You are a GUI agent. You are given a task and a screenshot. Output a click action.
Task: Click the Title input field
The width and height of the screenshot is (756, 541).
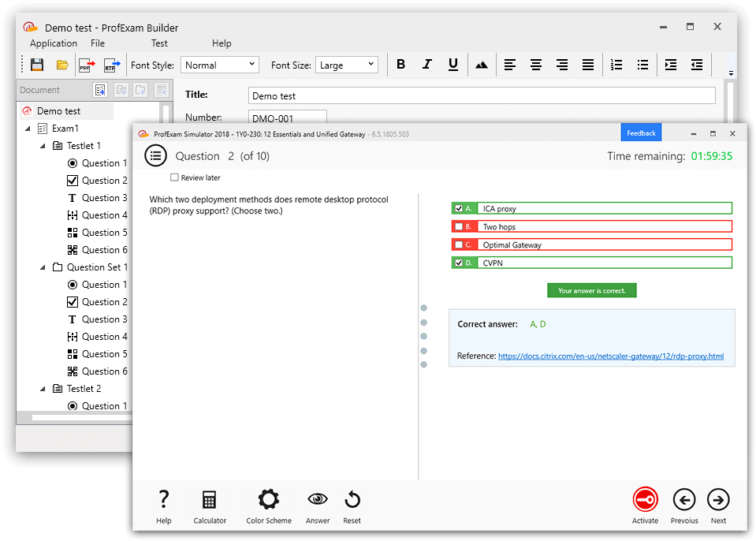coord(482,95)
